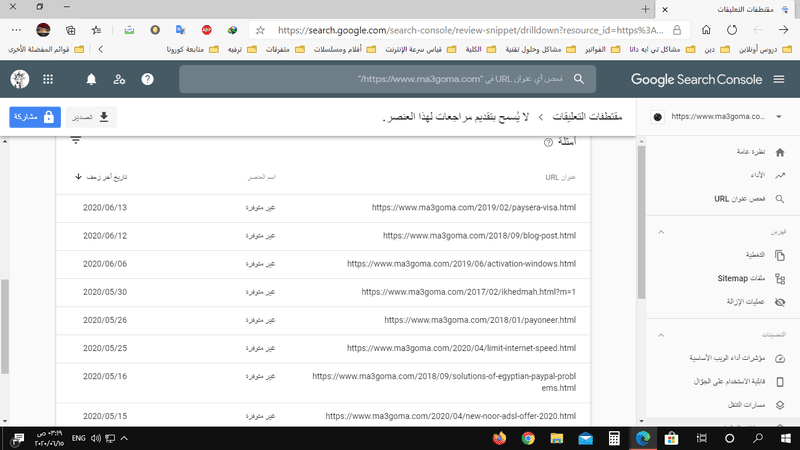Open removals icon in sidebar

pyautogui.click(x=780, y=302)
